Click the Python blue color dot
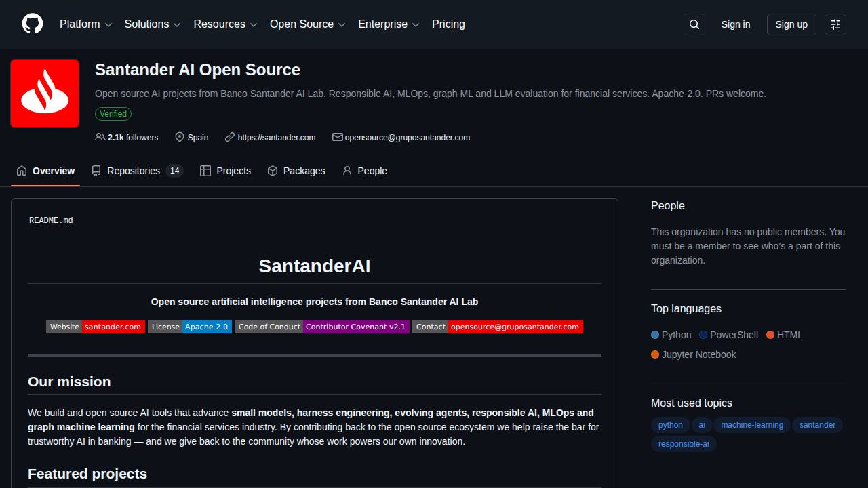Viewport: 868px width, 488px height. tap(655, 335)
